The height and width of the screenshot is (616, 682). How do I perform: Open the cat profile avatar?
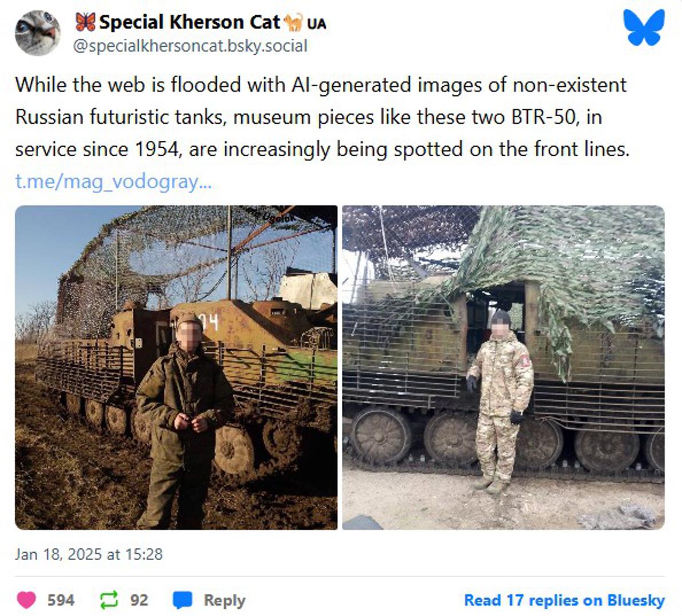click(38, 33)
